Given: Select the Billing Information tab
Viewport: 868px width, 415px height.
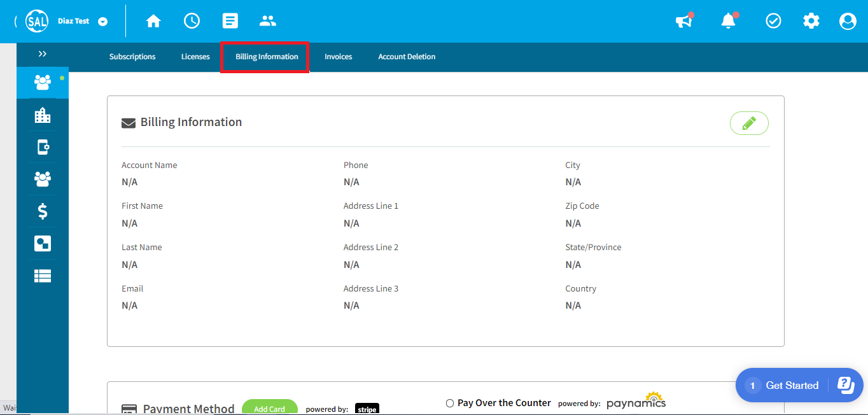Looking at the screenshot, I should pyautogui.click(x=267, y=57).
